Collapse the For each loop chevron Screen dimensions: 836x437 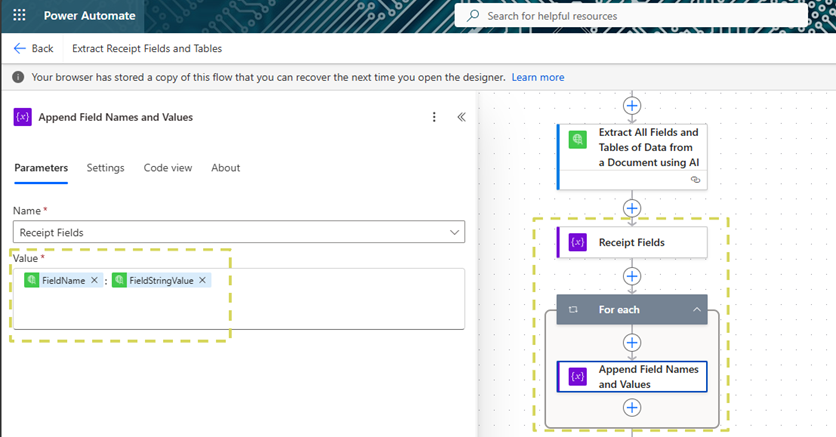(x=696, y=310)
